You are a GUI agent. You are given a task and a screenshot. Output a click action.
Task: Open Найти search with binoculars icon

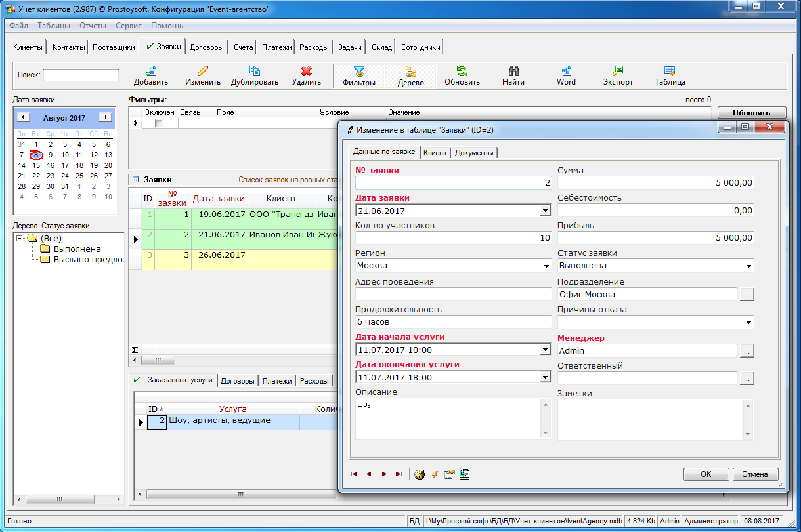[513, 72]
